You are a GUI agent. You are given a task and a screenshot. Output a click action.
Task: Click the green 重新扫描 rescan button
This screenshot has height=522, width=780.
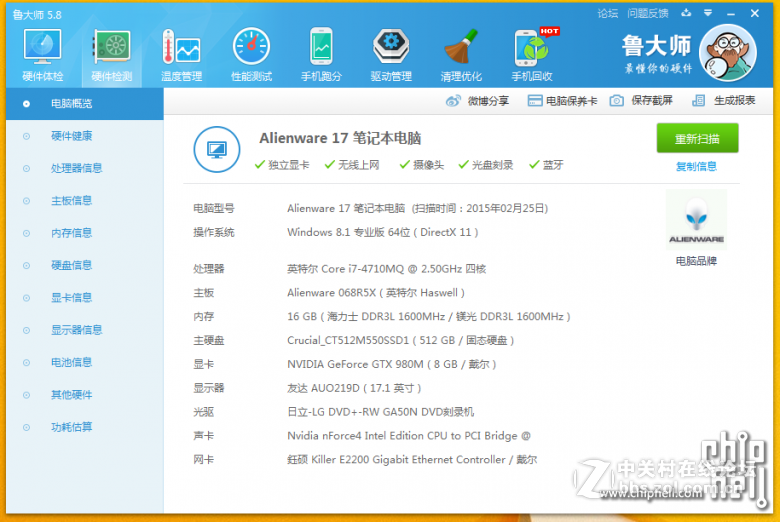(x=697, y=138)
